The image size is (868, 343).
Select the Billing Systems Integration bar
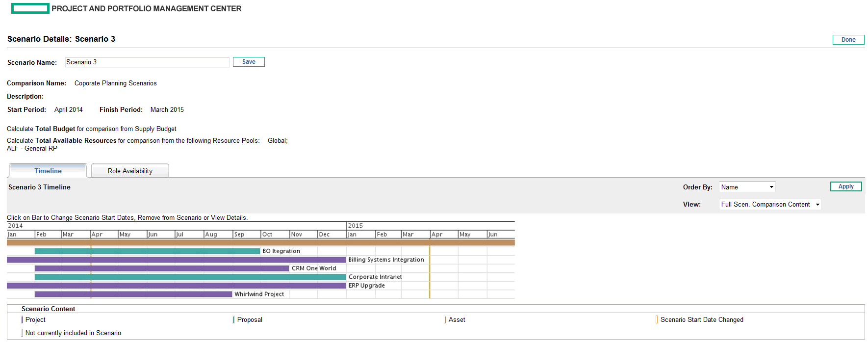(177, 260)
